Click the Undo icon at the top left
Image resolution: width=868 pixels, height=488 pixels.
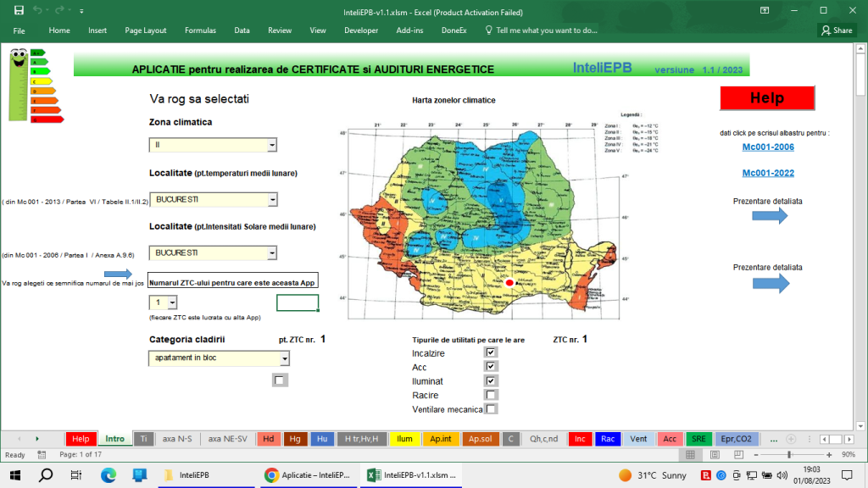click(37, 11)
